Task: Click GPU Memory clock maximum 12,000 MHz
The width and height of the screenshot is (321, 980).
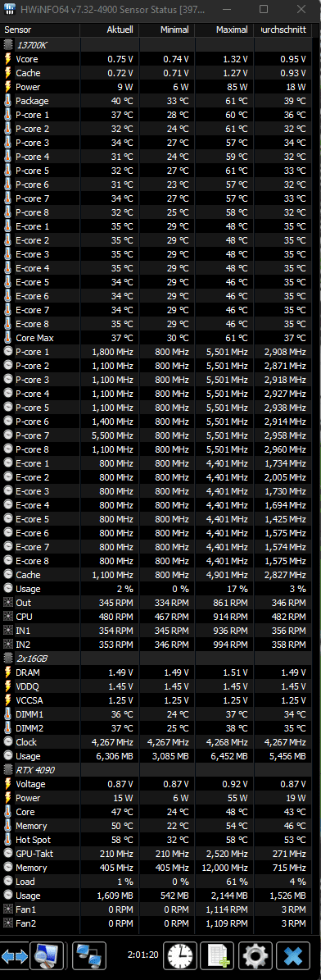Action: [225, 868]
